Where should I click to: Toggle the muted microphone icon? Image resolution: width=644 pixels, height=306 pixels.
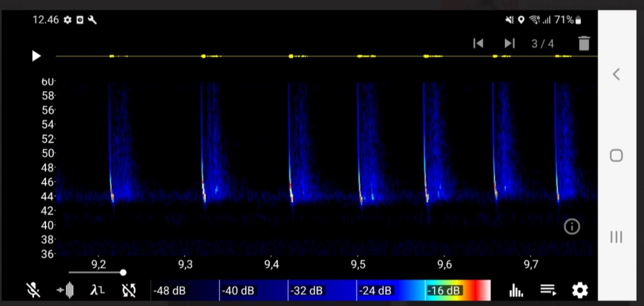[x=33, y=290]
